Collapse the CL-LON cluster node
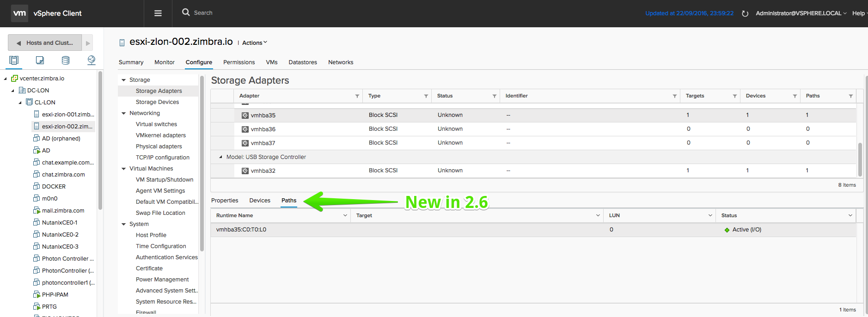Viewport: 868px width, 317px height. 20,103
